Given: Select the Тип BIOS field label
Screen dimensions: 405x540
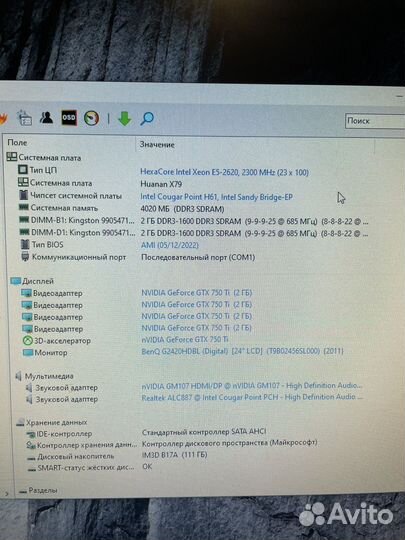Looking at the screenshot, I should coord(48,245).
